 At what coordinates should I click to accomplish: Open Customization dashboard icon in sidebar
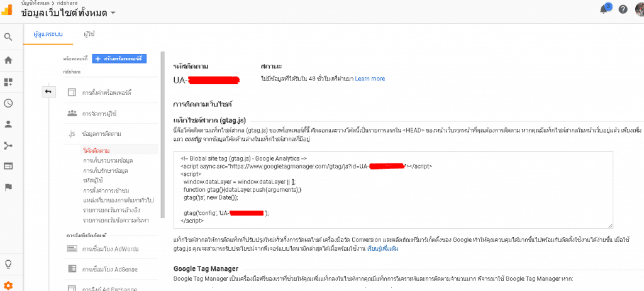coord(8,82)
